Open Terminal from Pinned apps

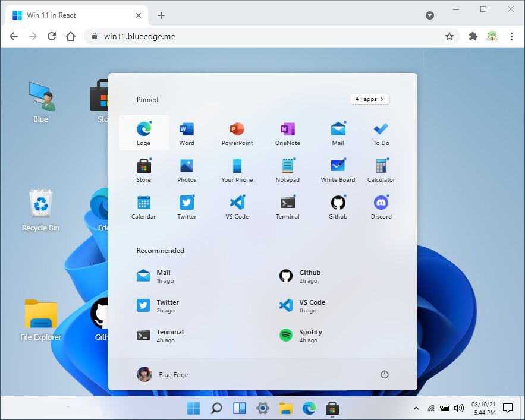tap(288, 206)
